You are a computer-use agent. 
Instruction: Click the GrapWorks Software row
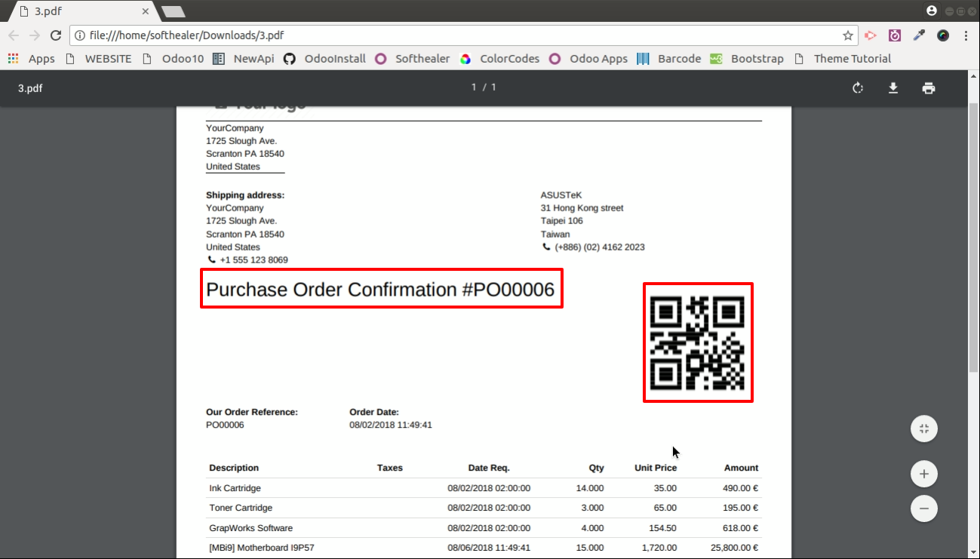click(484, 528)
